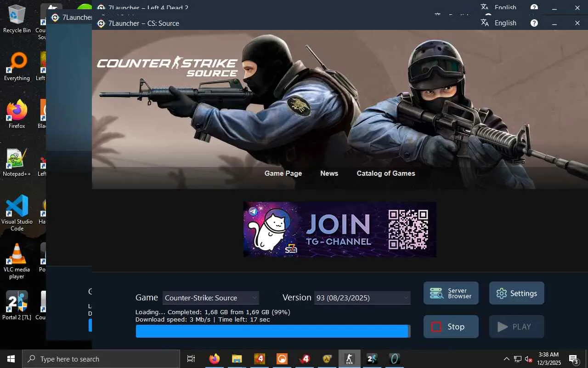The image size is (588, 368).
Task: Open help in the Left 4 Dead 2 launcher window
Action: point(534,7)
